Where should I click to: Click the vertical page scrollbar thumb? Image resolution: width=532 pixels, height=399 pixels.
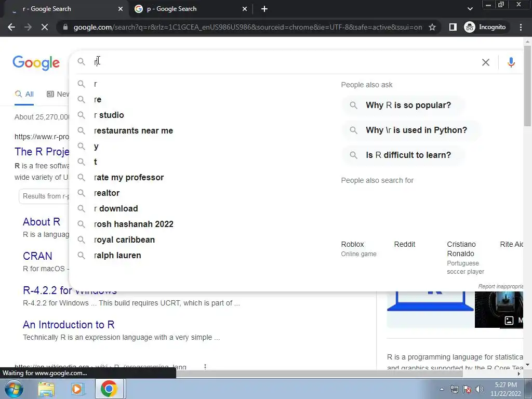(527, 85)
